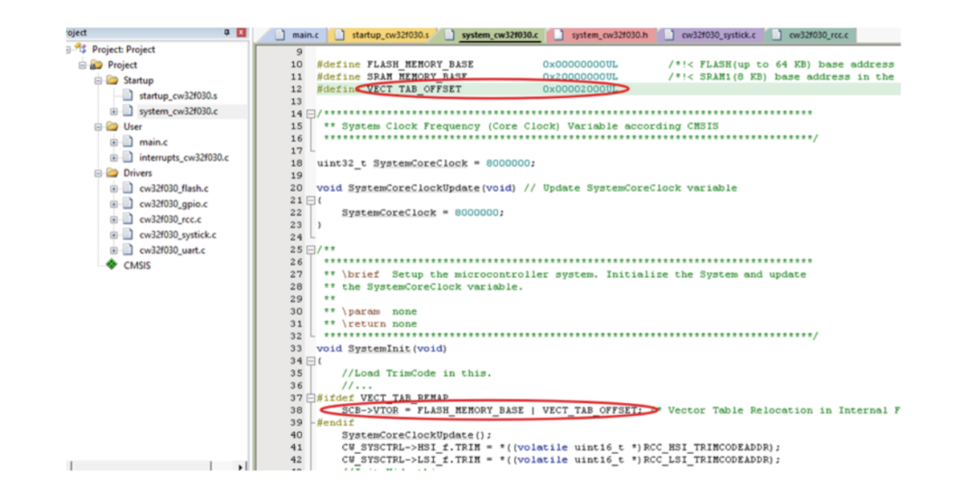This screenshot has width=980, height=493.
Task: Toggle the Project panel pin icon
Action: pos(227,33)
